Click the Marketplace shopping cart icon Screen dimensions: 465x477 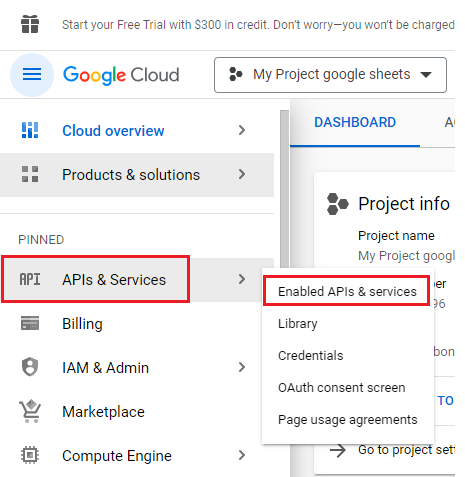[x=30, y=411]
